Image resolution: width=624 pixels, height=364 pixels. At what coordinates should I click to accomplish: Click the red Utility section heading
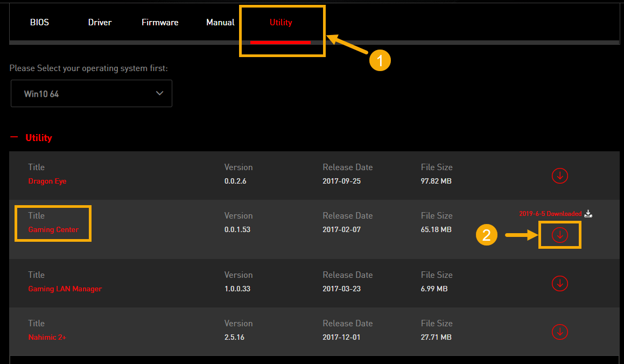[x=39, y=138]
